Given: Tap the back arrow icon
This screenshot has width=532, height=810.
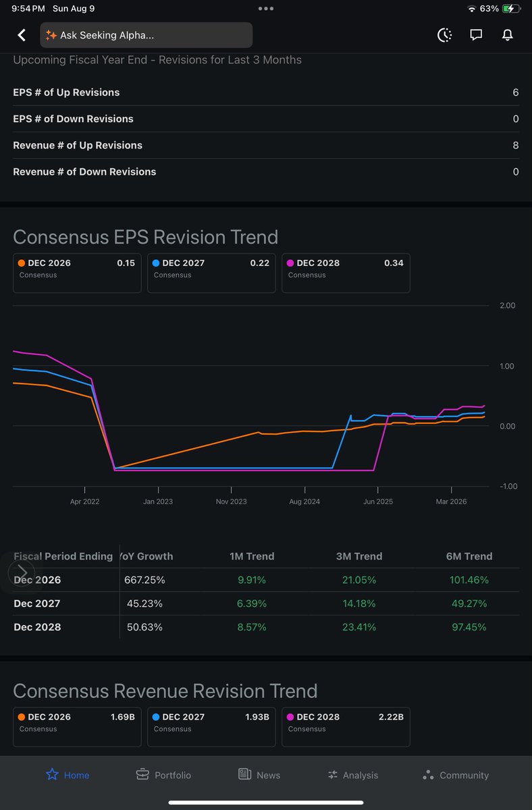Looking at the screenshot, I should (22, 35).
